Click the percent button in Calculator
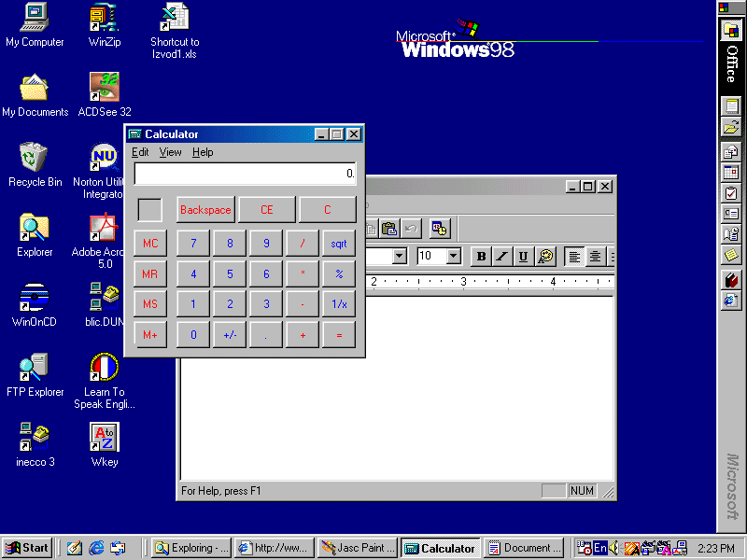This screenshot has height=560, width=747. click(x=339, y=274)
